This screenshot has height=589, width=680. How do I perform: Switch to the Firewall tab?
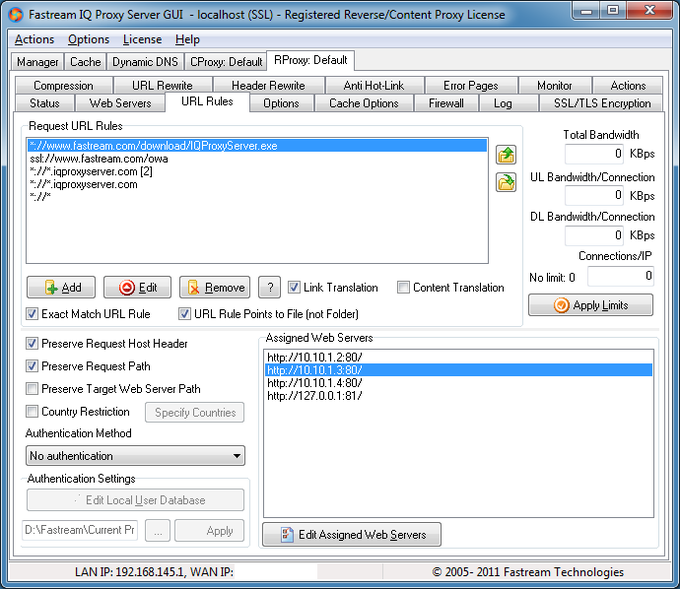coord(446,103)
